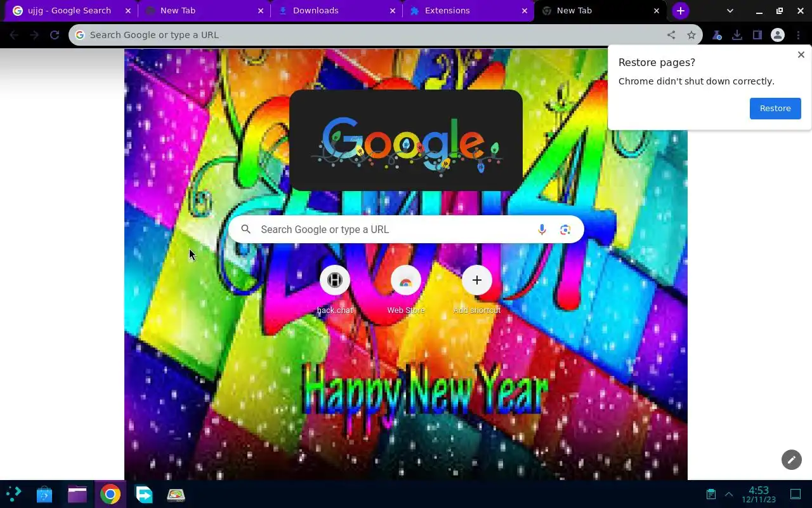This screenshot has height=508, width=812.
Task: Click show desktop button in taskbar
Action: click(x=796, y=494)
